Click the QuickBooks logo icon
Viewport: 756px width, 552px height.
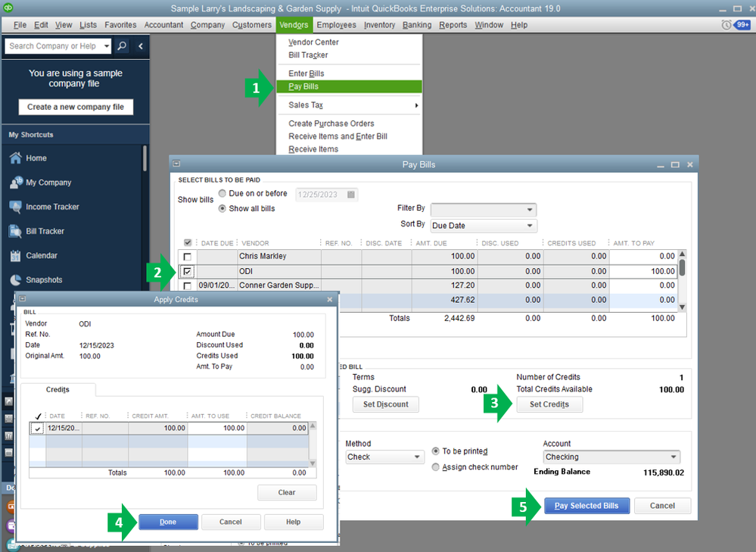[8, 8]
